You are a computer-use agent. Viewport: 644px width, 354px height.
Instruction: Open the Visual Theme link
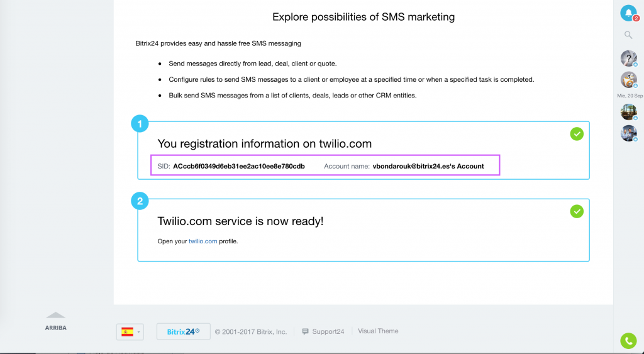pos(378,331)
